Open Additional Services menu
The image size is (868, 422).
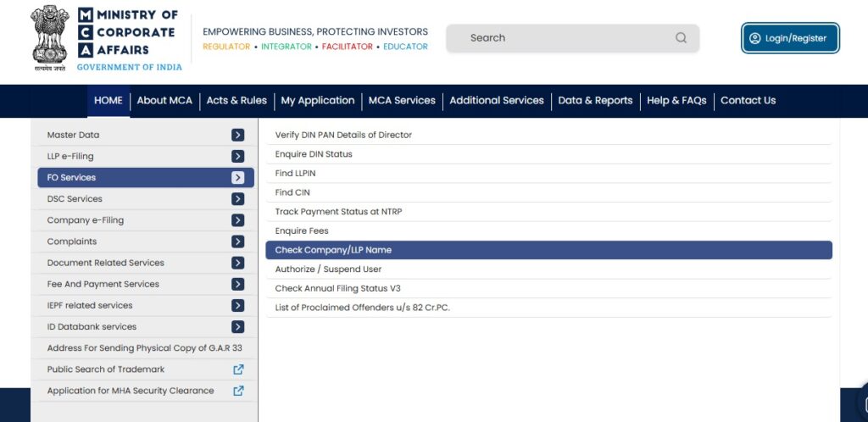click(497, 101)
